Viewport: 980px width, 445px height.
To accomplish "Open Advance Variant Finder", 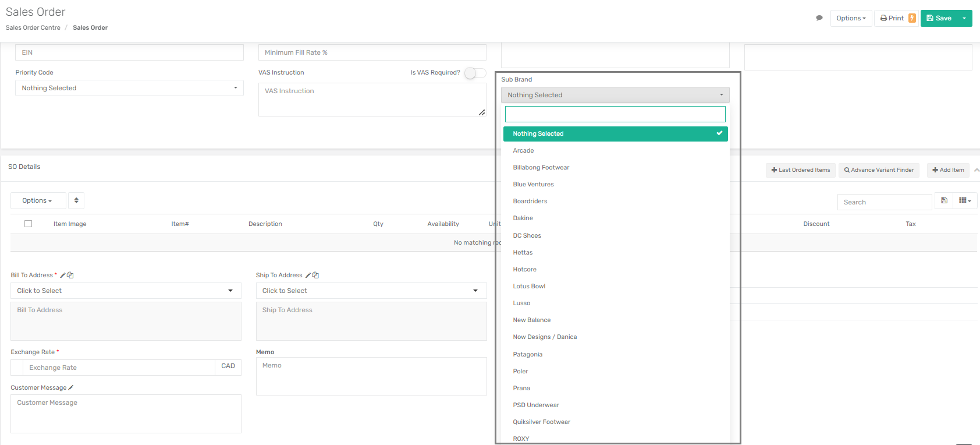I will [879, 170].
